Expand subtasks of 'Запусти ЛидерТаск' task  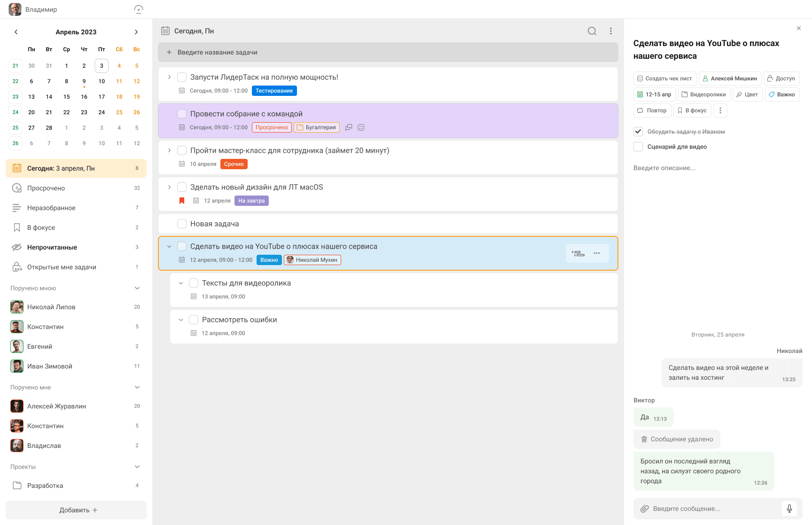coord(169,77)
